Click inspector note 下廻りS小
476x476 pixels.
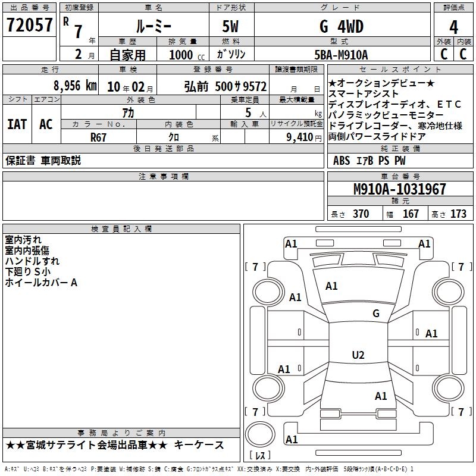[27, 272]
